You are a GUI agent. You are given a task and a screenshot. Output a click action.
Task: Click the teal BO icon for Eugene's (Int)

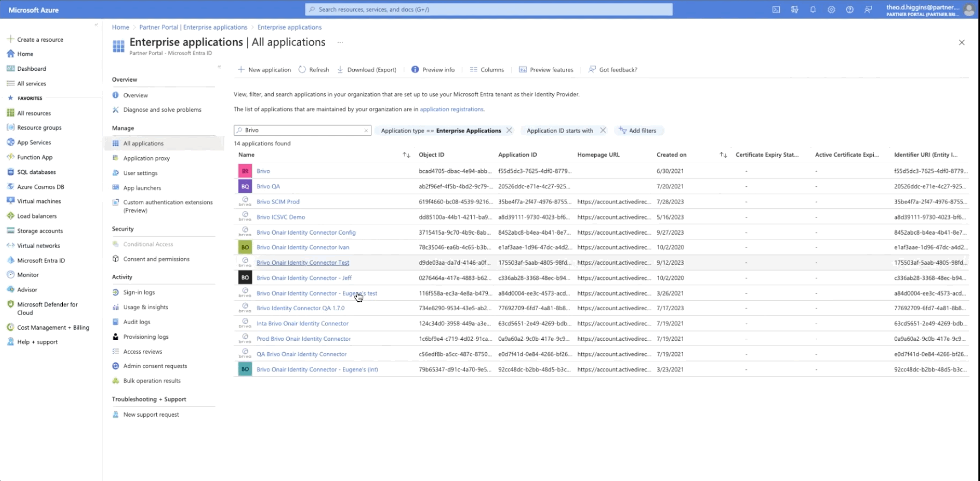(x=245, y=369)
